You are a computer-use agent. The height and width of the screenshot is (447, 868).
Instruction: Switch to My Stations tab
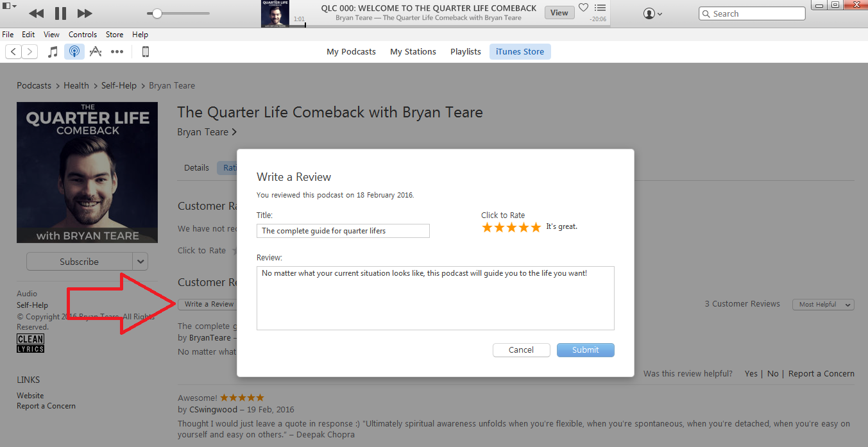(413, 52)
